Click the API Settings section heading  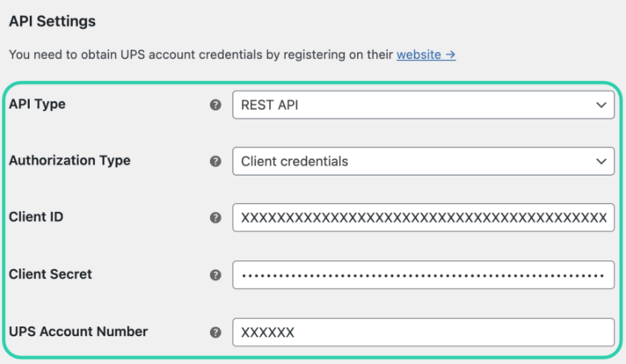tap(52, 21)
